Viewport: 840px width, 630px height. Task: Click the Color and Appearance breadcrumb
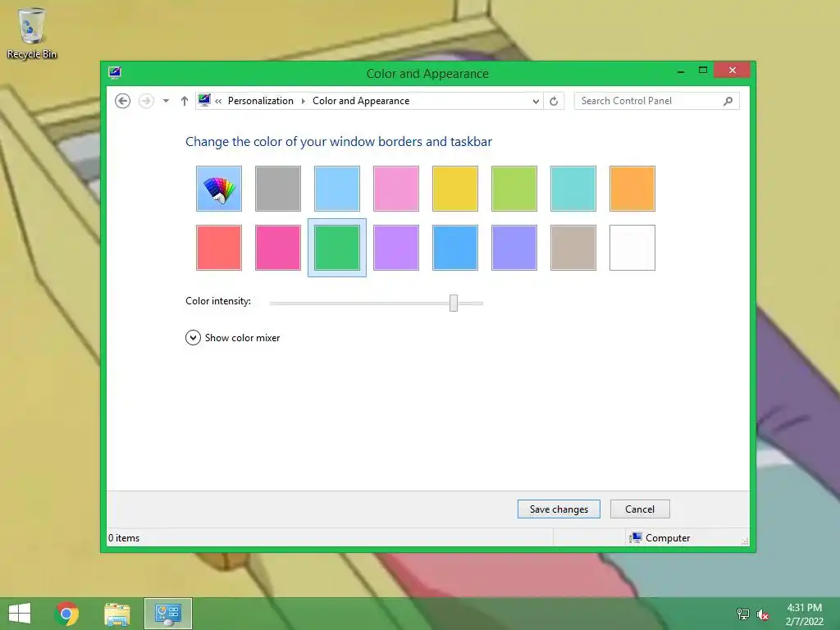coord(361,101)
